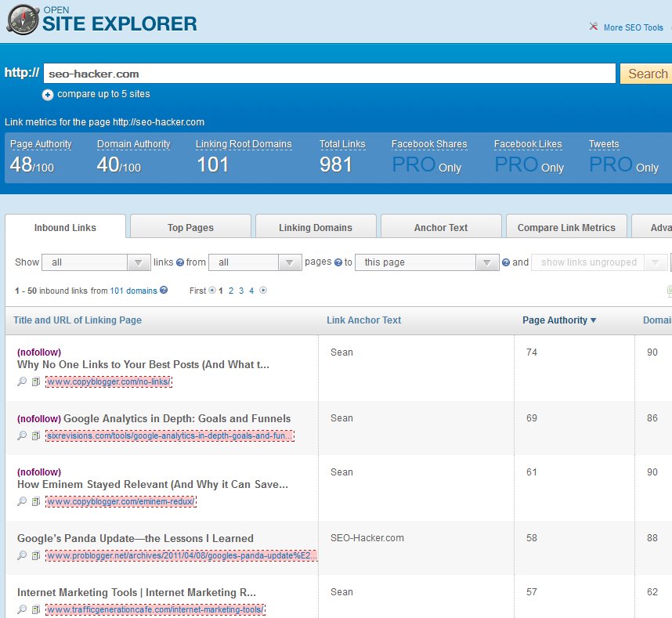
Task: Open the Linking Domains tab
Action: coord(316,228)
